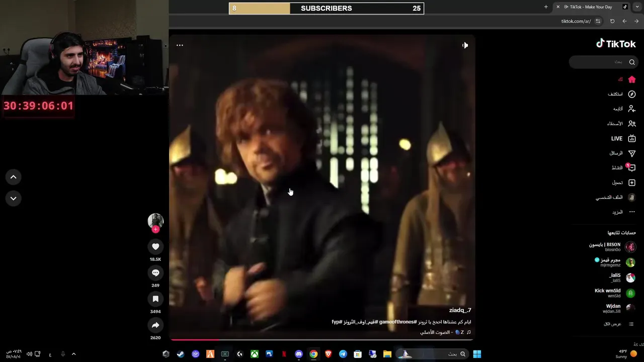The image size is (644, 362).
Task: Open Microsoft Store from the taskbar
Action: (358, 354)
